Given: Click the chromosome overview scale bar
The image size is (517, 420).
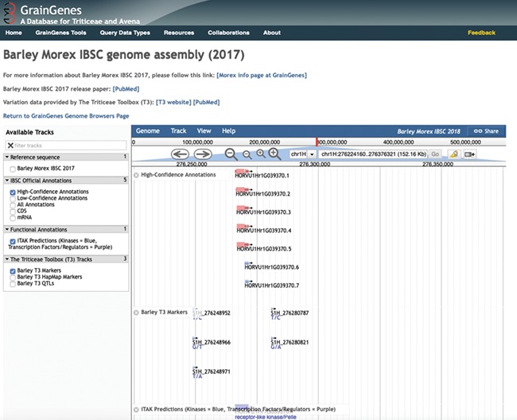Looking at the screenshot, I should tap(318, 142).
